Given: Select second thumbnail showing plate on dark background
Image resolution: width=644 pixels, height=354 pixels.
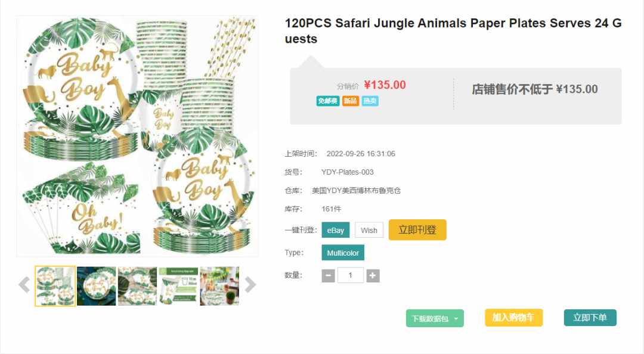Looking at the screenshot, I should tap(96, 286).
